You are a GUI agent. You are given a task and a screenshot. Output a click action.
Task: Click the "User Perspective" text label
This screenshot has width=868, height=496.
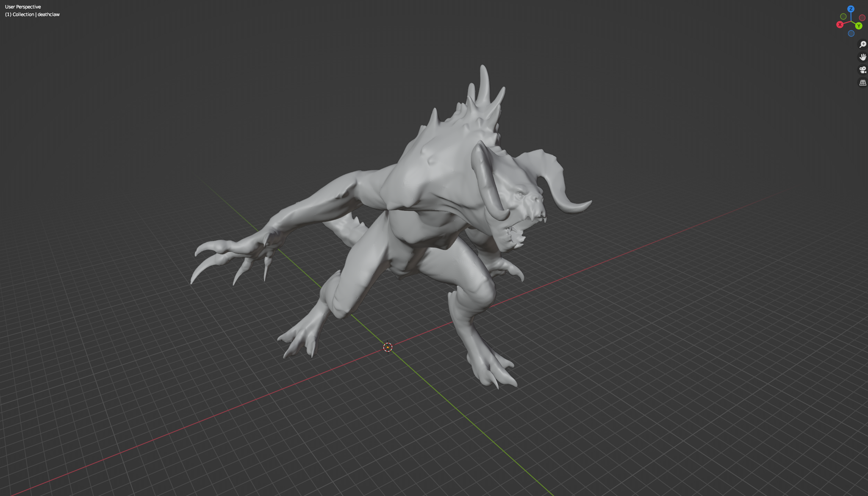(23, 7)
